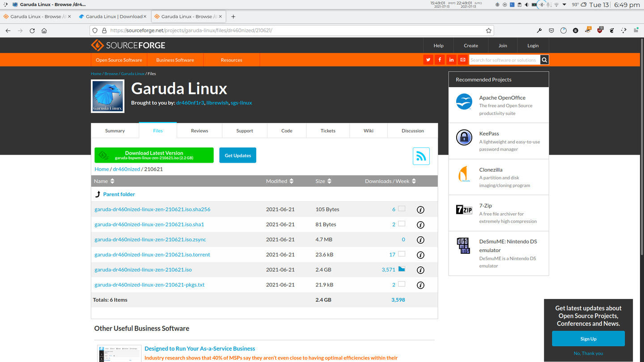644x362 pixels.
Task: Click the tracking protection shield icon
Action: (x=94, y=31)
